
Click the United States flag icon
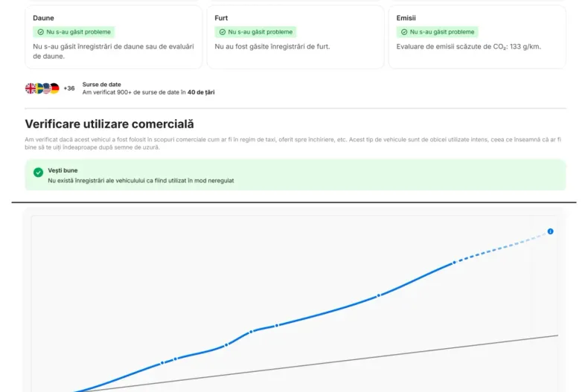pos(46,89)
